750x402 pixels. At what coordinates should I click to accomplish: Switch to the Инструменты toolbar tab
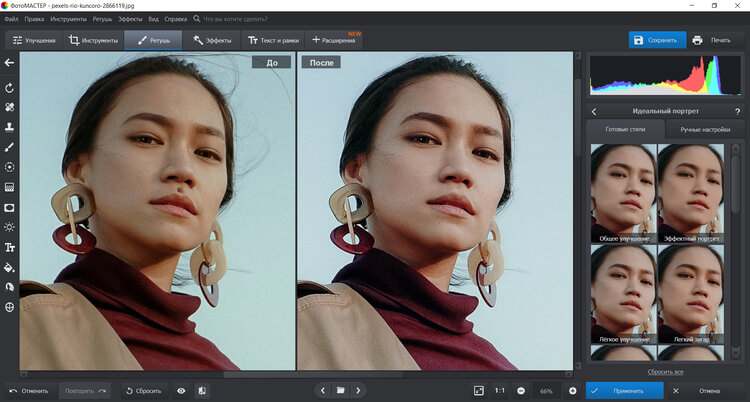(x=93, y=40)
